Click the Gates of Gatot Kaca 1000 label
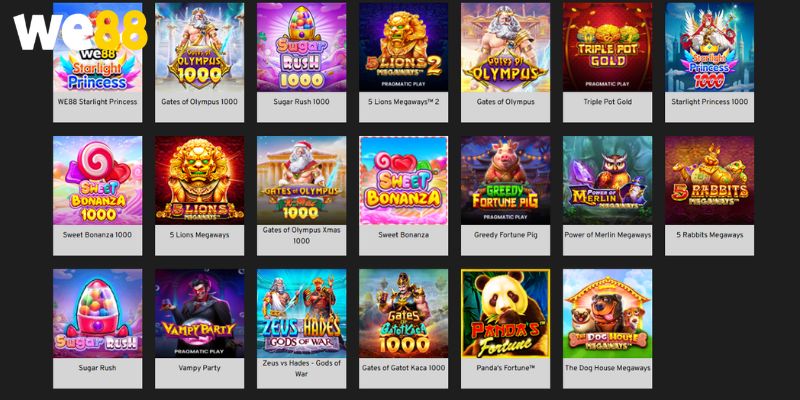The height and width of the screenshot is (400, 800). [404, 368]
